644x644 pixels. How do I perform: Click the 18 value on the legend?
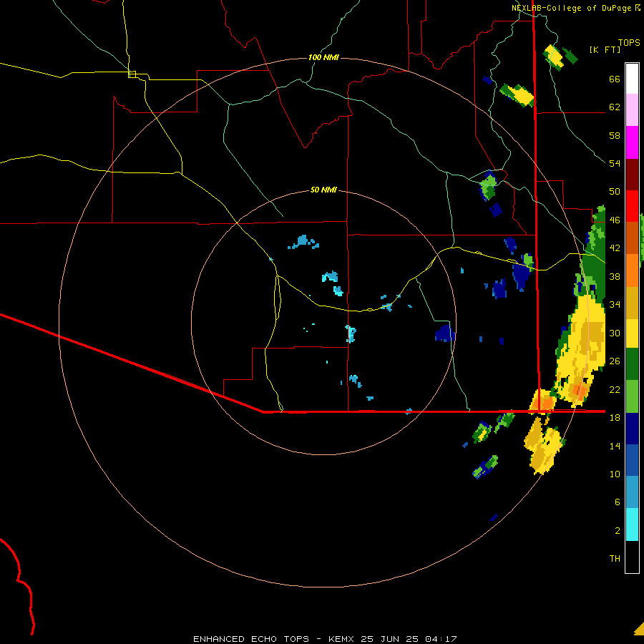click(615, 418)
